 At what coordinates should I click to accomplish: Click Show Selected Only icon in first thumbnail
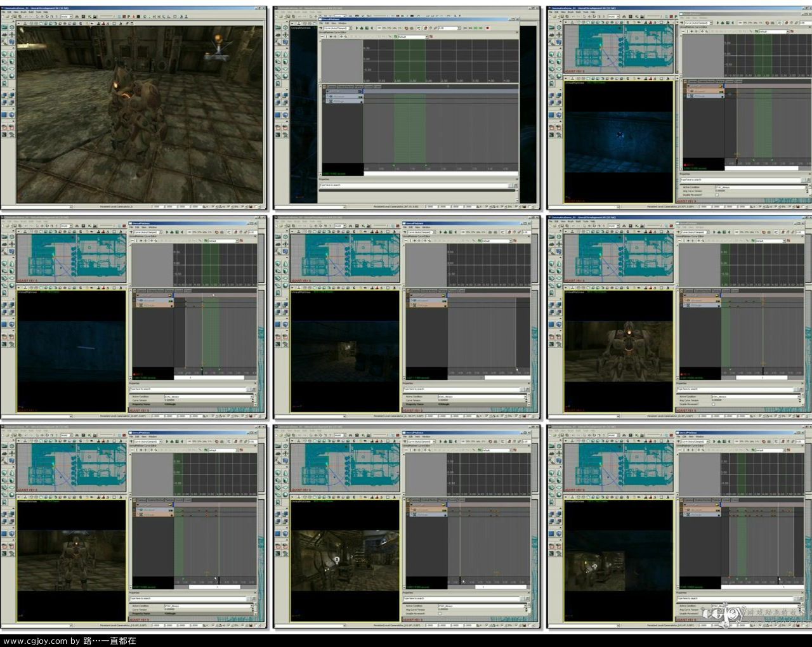pos(4,127)
